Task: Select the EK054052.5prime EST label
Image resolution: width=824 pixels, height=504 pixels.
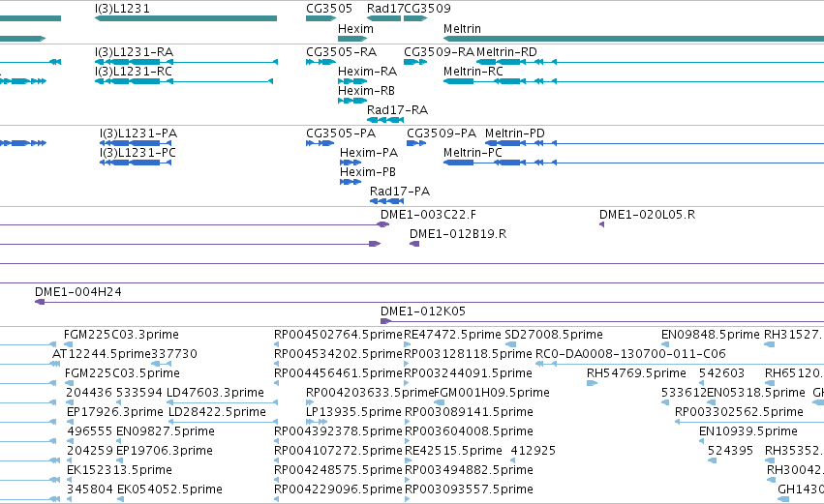Action: (169, 490)
